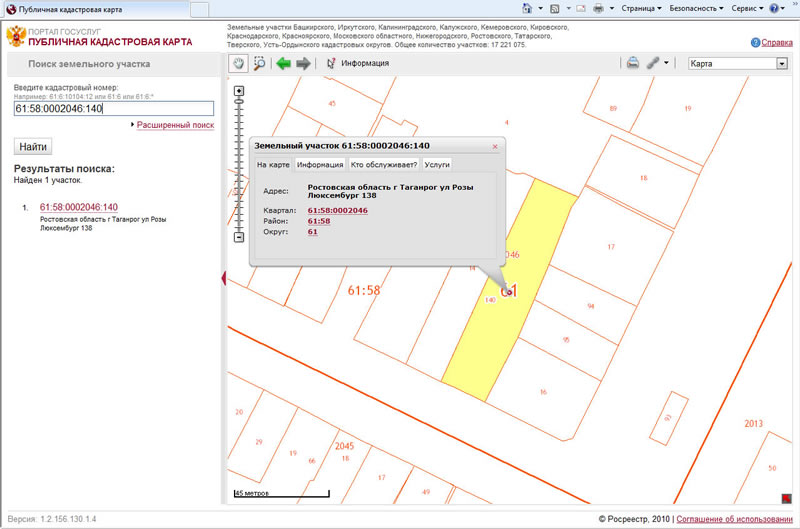Viewport: 800px width, 529px height.
Task: Open the home button dropdown arrow
Action: [x=540, y=8]
